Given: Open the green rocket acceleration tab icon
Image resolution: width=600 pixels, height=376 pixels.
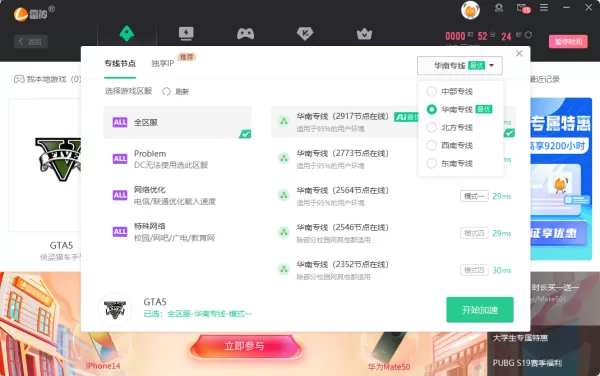Looking at the screenshot, I should (127, 34).
